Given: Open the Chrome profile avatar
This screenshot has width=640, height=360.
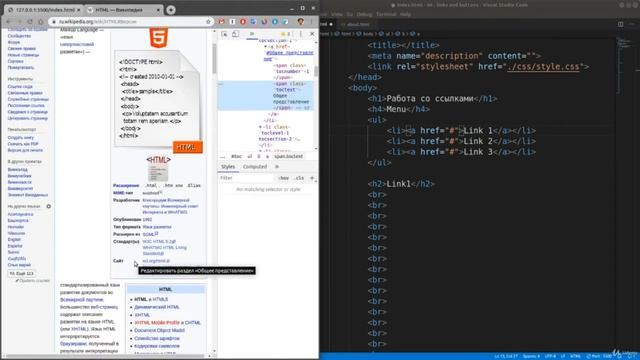Looking at the screenshot, I should click(301, 22).
